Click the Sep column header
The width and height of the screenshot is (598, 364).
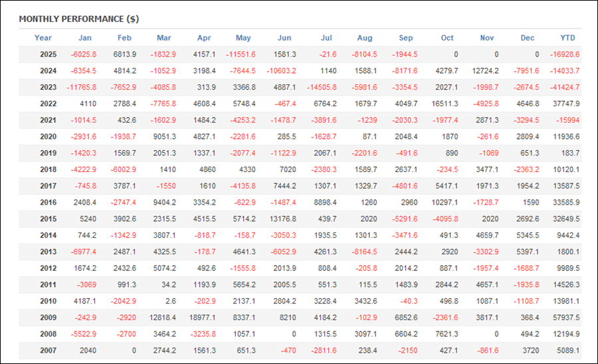point(405,38)
